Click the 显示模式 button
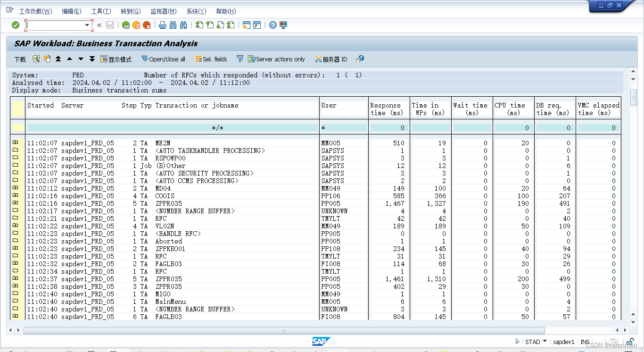Screen dimensions: 644x352 tap(116, 59)
